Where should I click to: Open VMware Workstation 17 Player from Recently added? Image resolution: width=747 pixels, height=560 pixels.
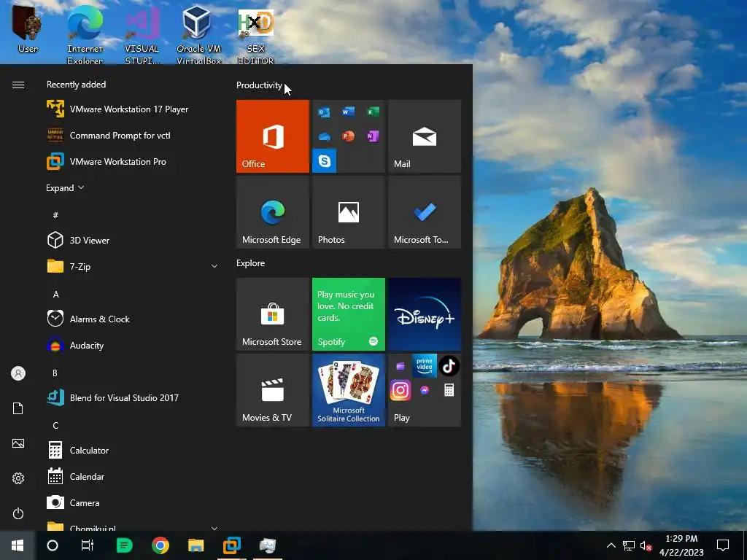coord(128,109)
